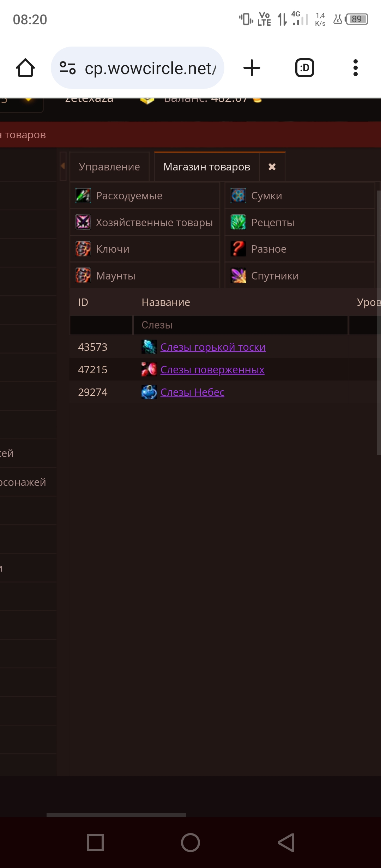Screen dimensions: 381x868
Task: Open the Сумки category
Action: [266, 196]
